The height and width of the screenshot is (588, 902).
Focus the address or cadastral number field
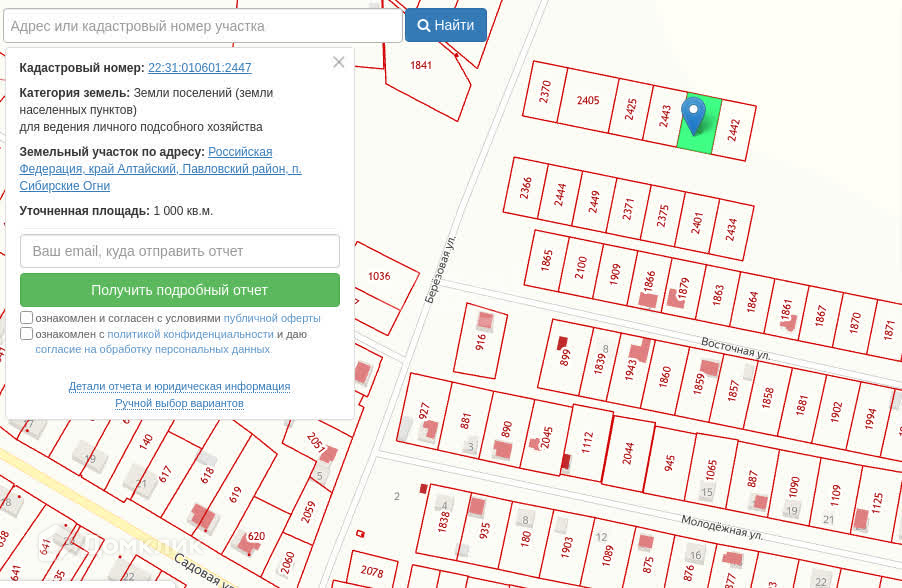(202, 26)
